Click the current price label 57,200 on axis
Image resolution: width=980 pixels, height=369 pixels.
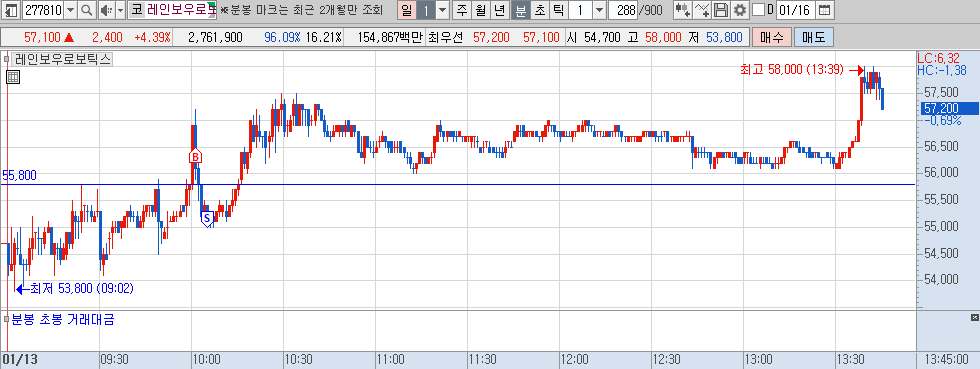[950, 108]
